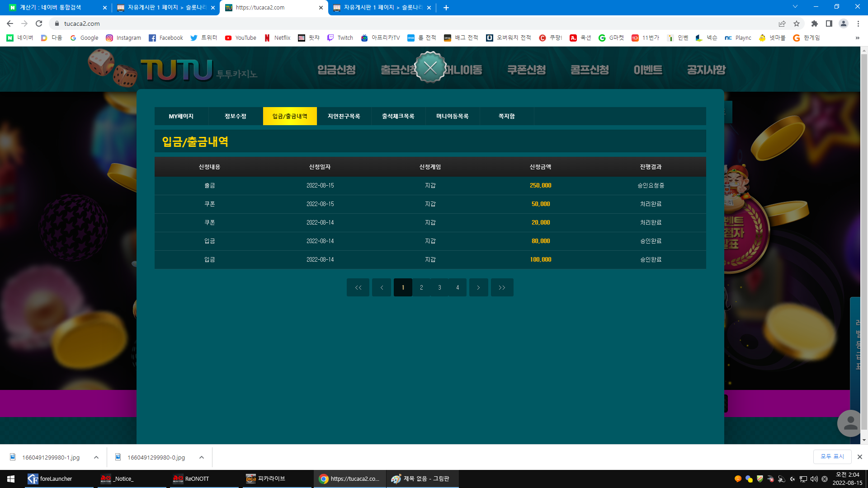868x488 pixels.
Task: Reload the page with the refresh icon
Action: coord(39,23)
